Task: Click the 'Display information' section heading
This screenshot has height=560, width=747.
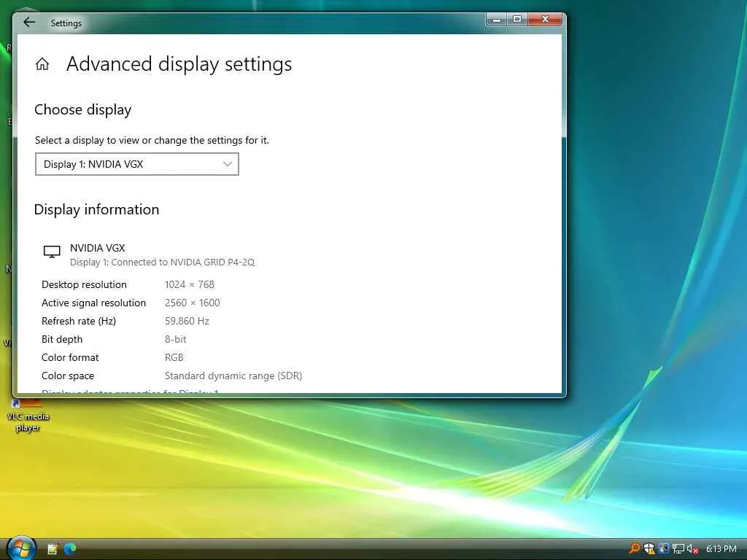Action: 97,210
